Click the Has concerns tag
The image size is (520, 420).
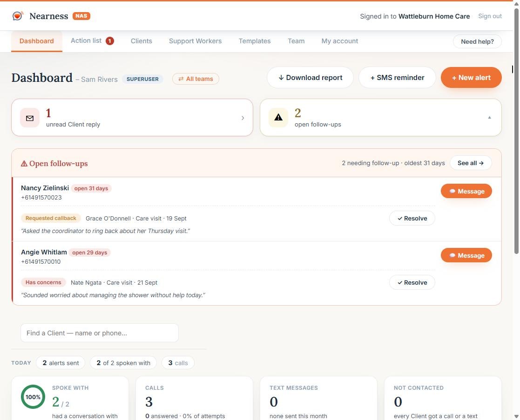(43, 282)
